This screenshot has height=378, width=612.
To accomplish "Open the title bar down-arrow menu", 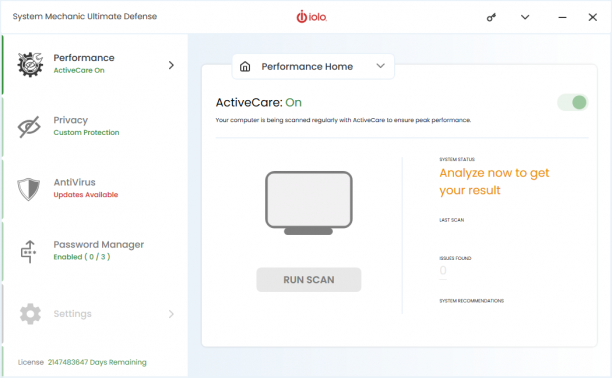I will tap(525, 17).
